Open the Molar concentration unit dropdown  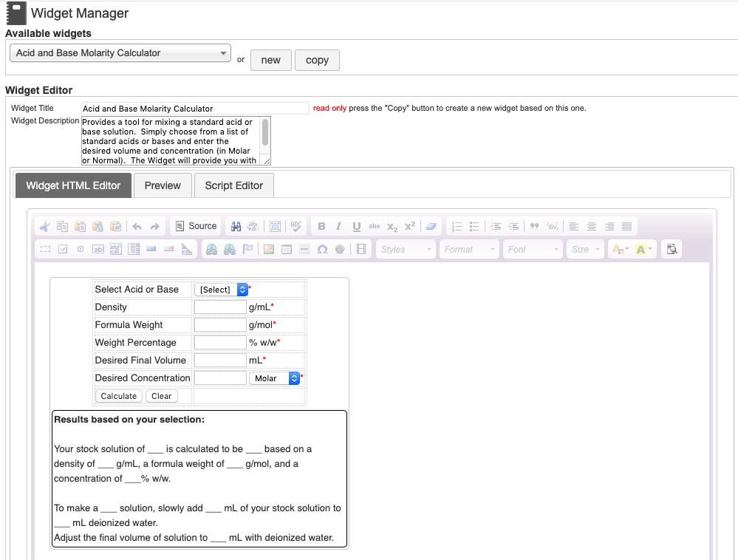pyautogui.click(x=273, y=378)
